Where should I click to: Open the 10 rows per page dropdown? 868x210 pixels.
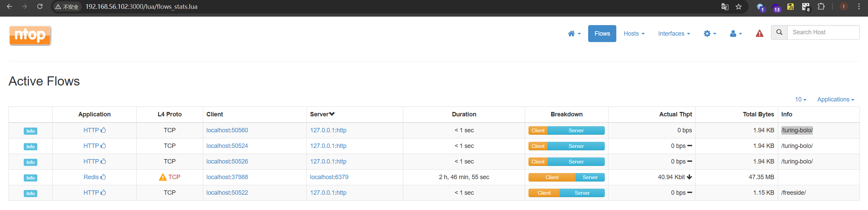pyautogui.click(x=801, y=99)
